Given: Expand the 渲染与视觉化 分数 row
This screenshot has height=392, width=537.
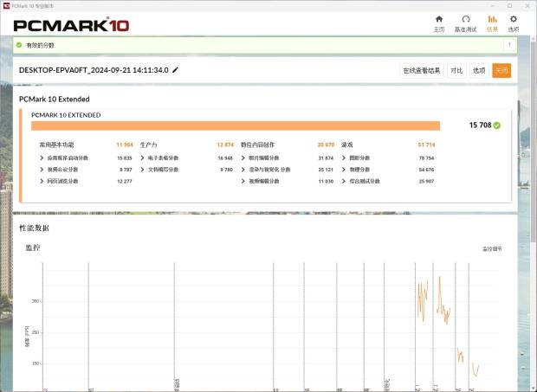Looking at the screenshot, I should [x=243, y=170].
